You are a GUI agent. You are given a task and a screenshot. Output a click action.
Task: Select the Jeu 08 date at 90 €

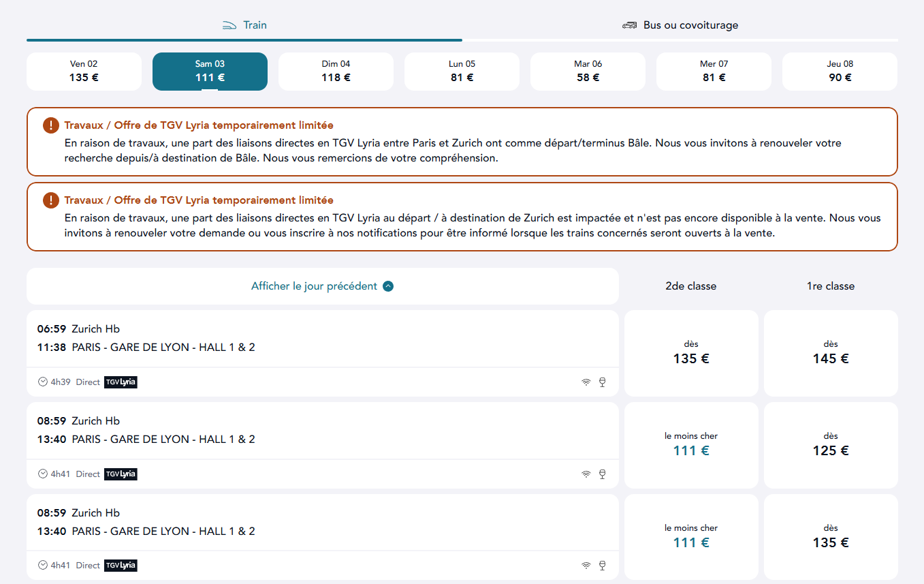pyautogui.click(x=840, y=71)
